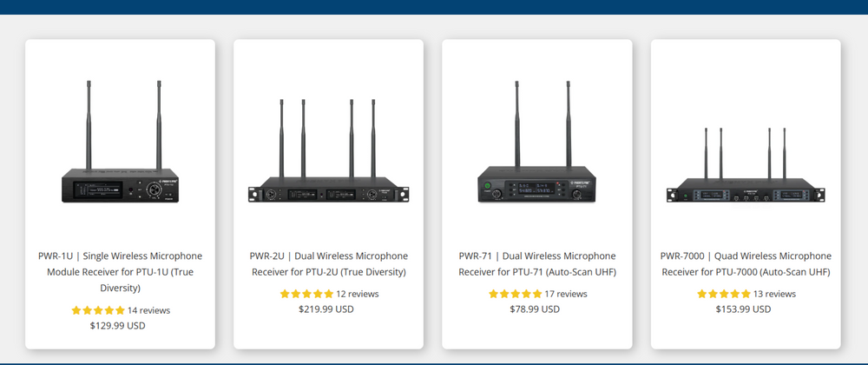View the 12 reviews for PWR-2U

358,294
